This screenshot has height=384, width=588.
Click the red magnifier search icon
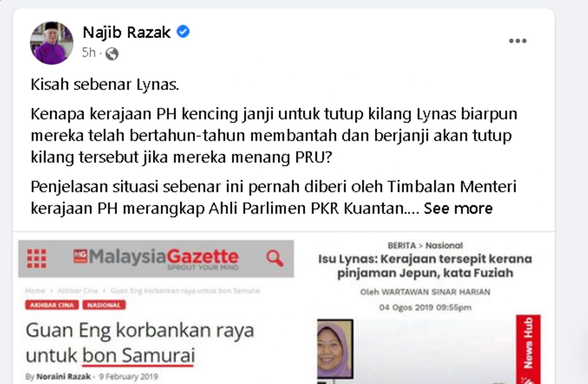(x=275, y=258)
